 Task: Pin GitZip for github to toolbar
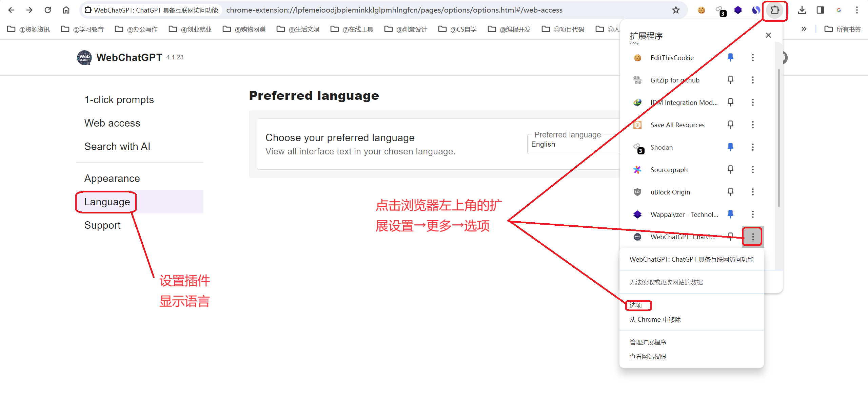pos(730,80)
